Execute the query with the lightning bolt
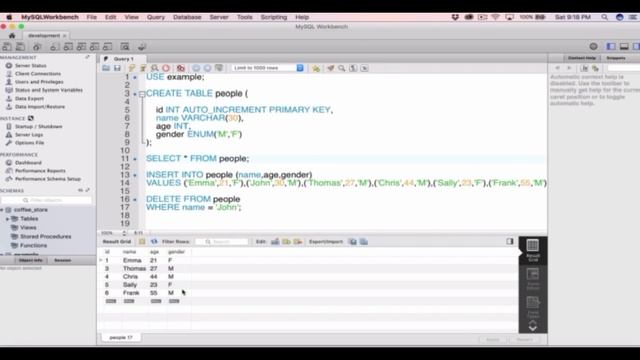The height and width of the screenshot is (360, 640). 131,68
